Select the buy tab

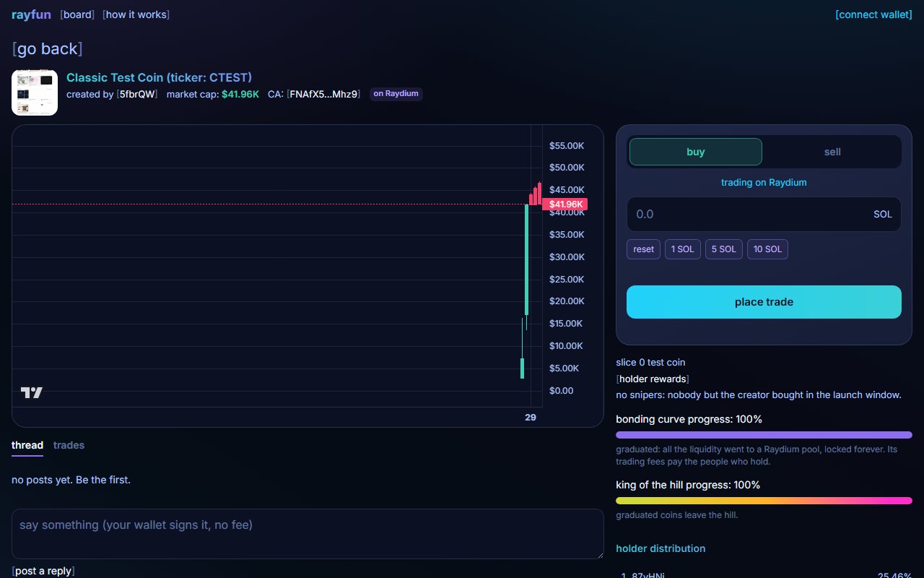click(x=696, y=152)
